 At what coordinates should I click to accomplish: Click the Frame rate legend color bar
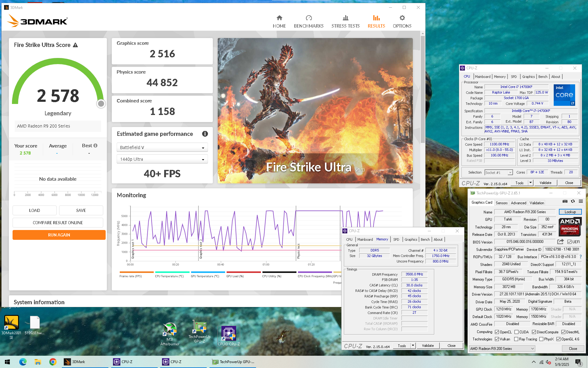click(137, 272)
